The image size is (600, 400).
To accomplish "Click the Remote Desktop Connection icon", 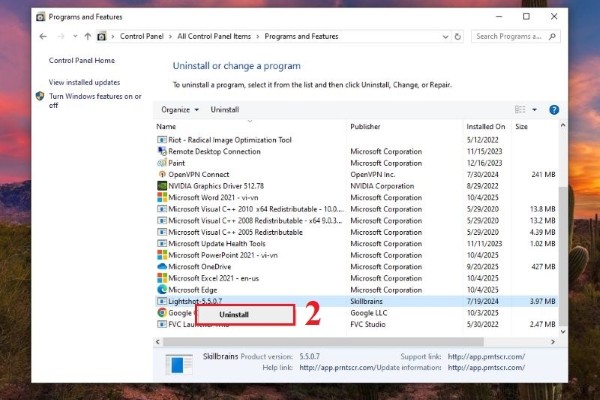I will 162,152.
